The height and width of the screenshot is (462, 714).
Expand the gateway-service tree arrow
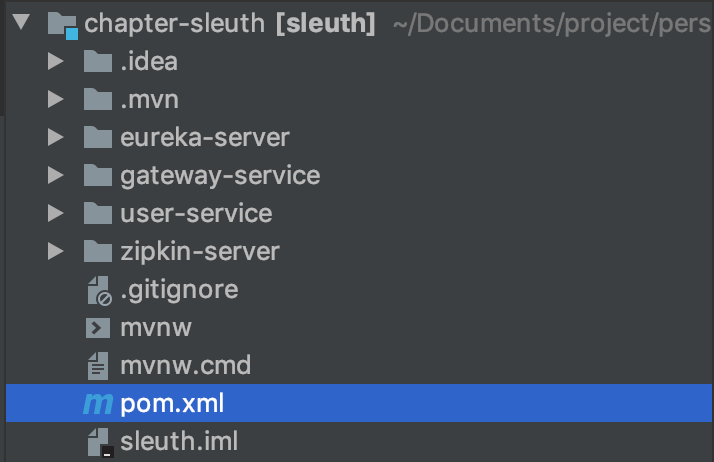56,175
